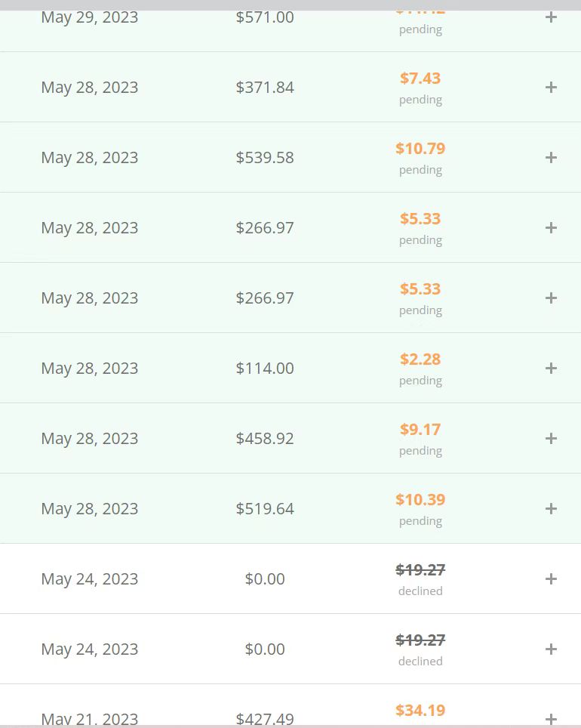Expand the $114.00 transaction details

[x=551, y=369]
